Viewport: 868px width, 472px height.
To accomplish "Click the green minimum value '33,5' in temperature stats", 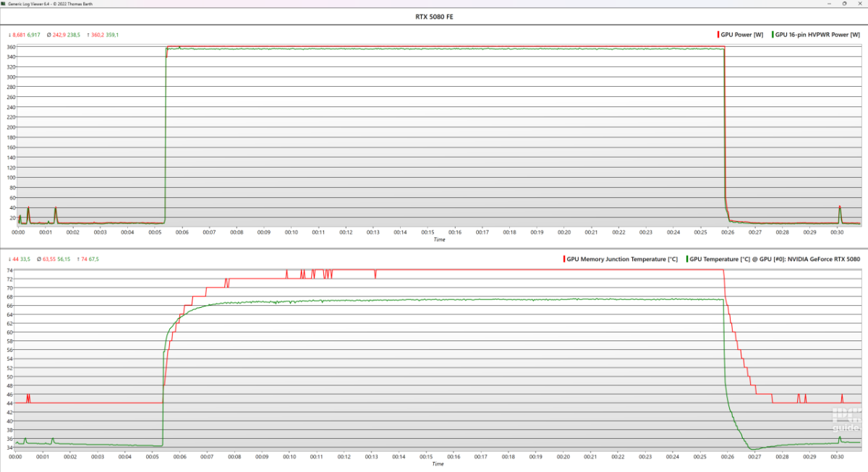I will pos(25,258).
